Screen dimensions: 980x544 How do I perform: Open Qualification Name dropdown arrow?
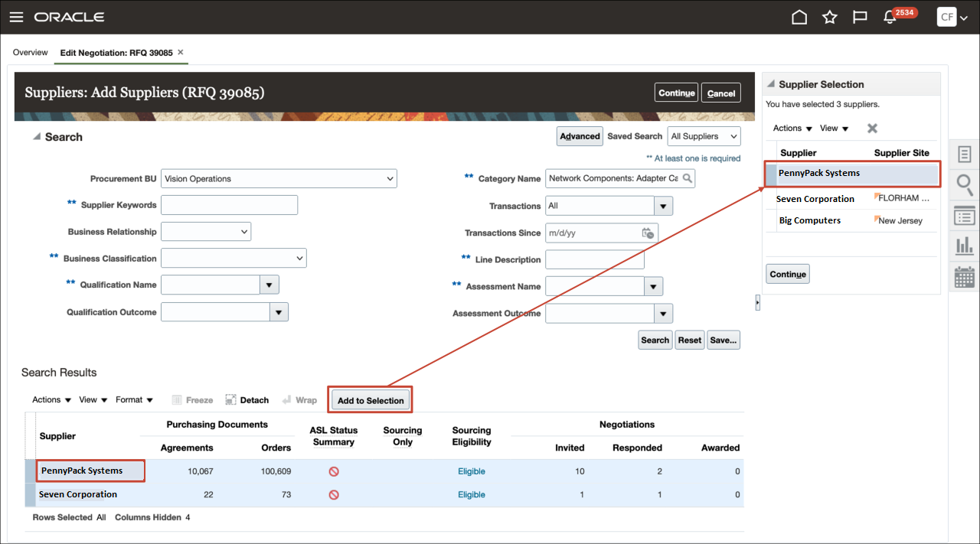(x=269, y=285)
